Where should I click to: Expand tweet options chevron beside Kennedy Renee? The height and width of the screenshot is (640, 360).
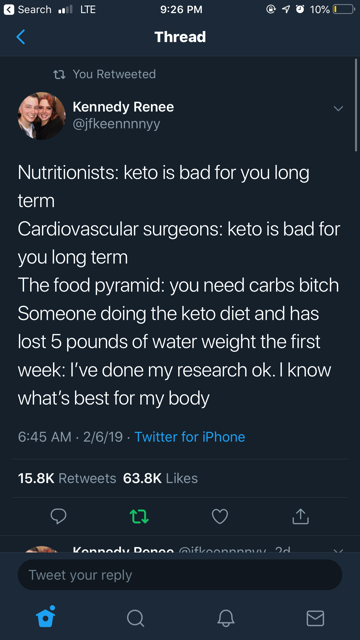coord(338,109)
